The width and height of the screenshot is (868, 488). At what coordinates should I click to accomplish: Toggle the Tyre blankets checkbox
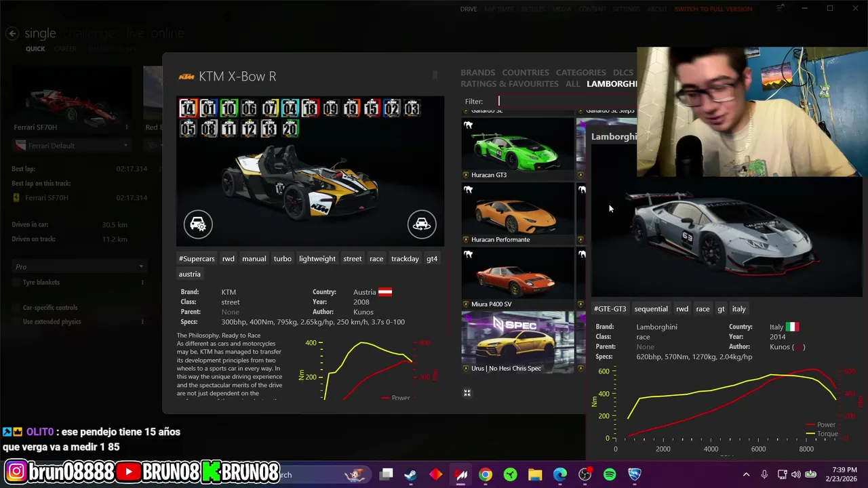pyautogui.click(x=16, y=283)
